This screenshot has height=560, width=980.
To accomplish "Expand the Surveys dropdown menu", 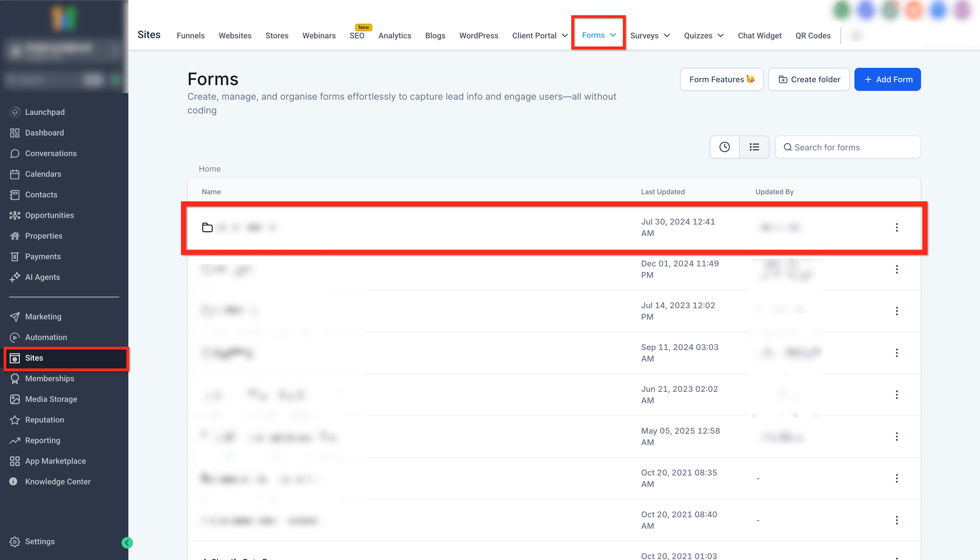I will [650, 36].
